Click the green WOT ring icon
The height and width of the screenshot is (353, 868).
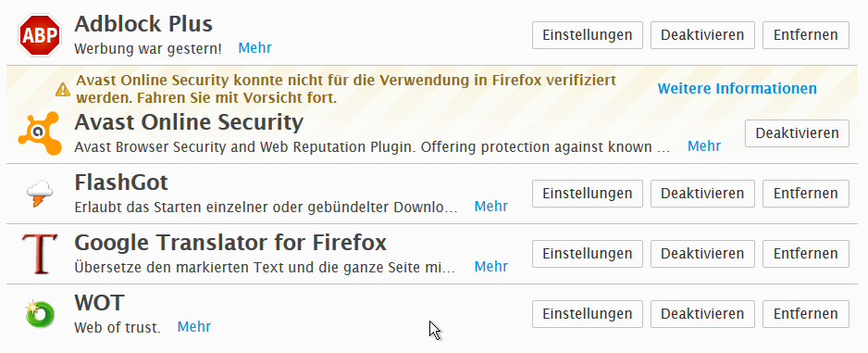click(x=39, y=314)
